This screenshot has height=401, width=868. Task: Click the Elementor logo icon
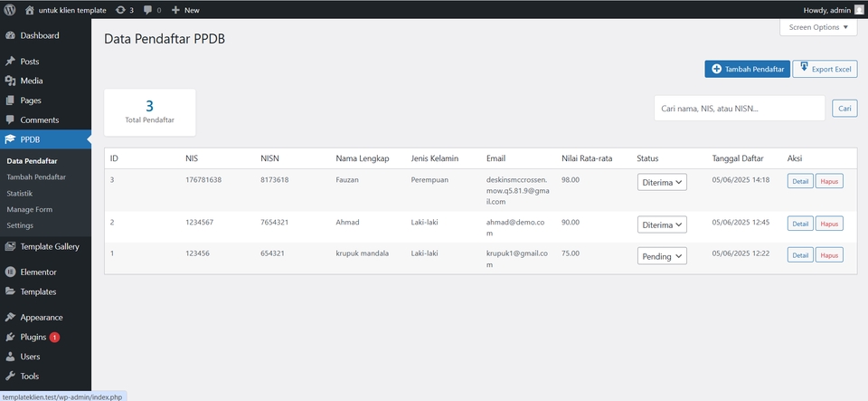click(10, 272)
